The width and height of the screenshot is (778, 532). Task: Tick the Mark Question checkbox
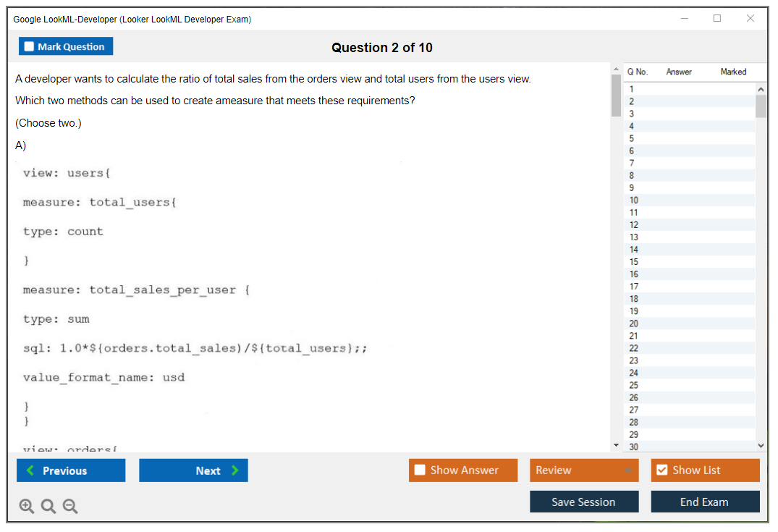[x=30, y=46]
